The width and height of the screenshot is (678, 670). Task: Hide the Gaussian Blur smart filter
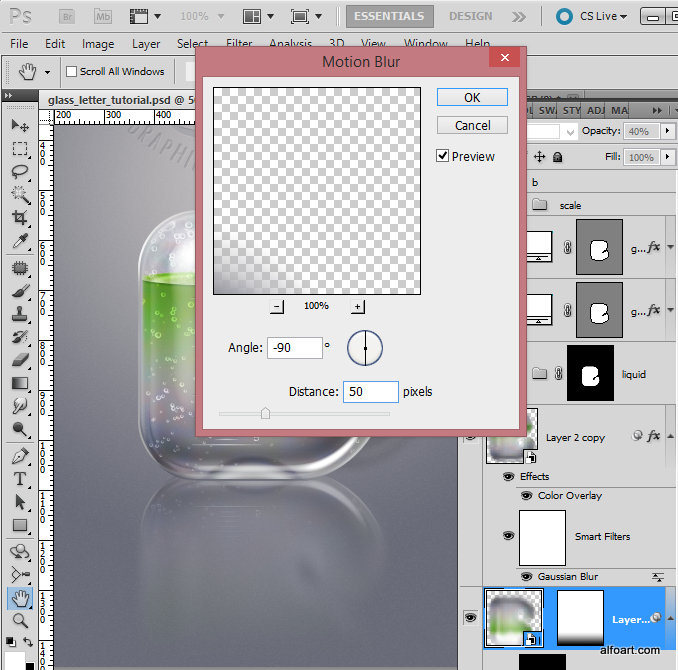pyautogui.click(x=526, y=577)
